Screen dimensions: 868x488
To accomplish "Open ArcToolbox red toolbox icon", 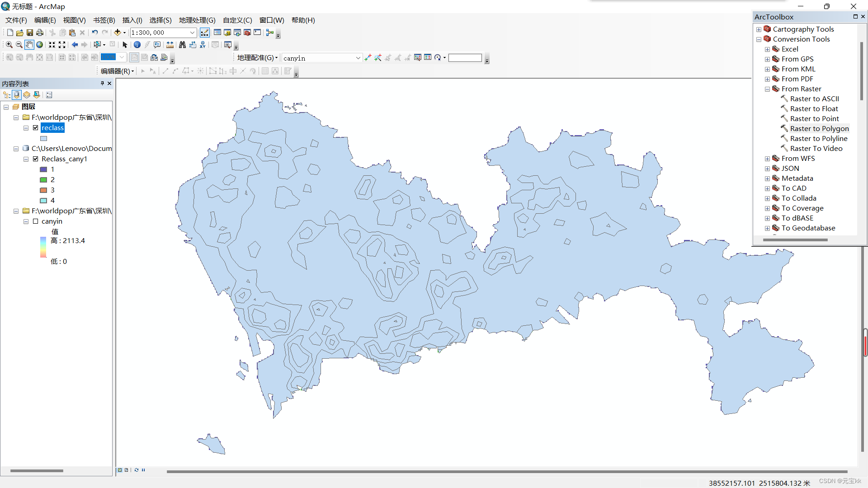I will point(247,33).
